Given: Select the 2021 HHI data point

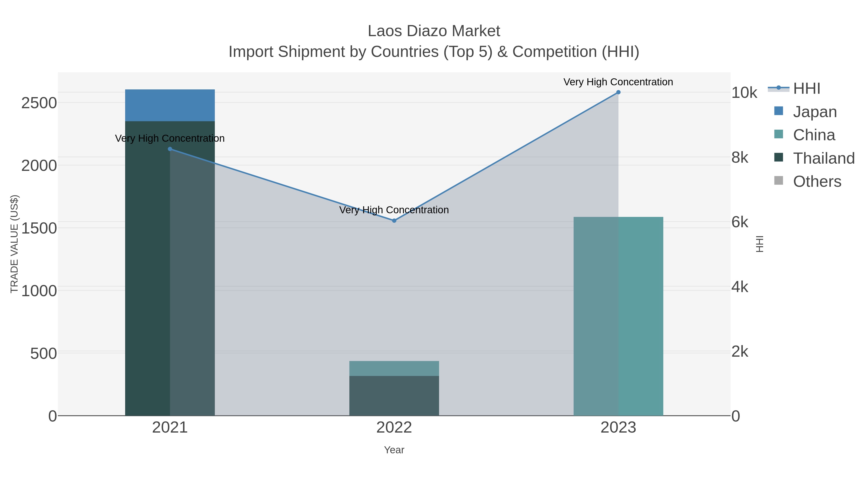Looking at the screenshot, I should tap(170, 149).
